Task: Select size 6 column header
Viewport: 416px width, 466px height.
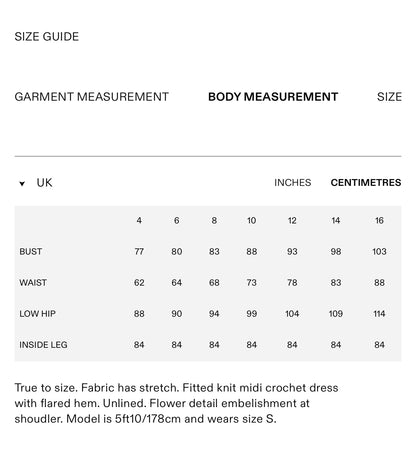Action: [177, 220]
